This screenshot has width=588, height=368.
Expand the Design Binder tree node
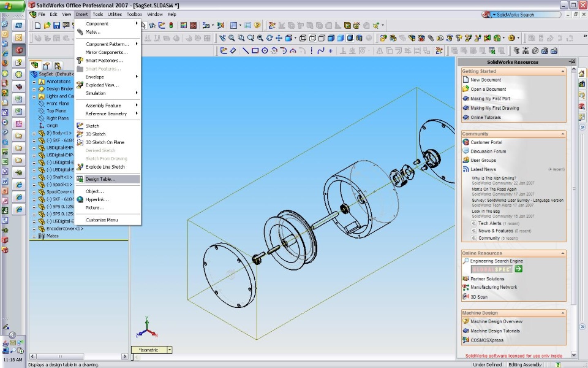(x=34, y=89)
